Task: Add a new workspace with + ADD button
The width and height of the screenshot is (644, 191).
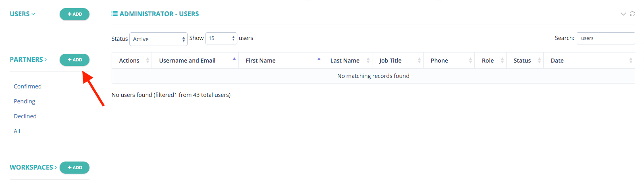Action: 75,168
